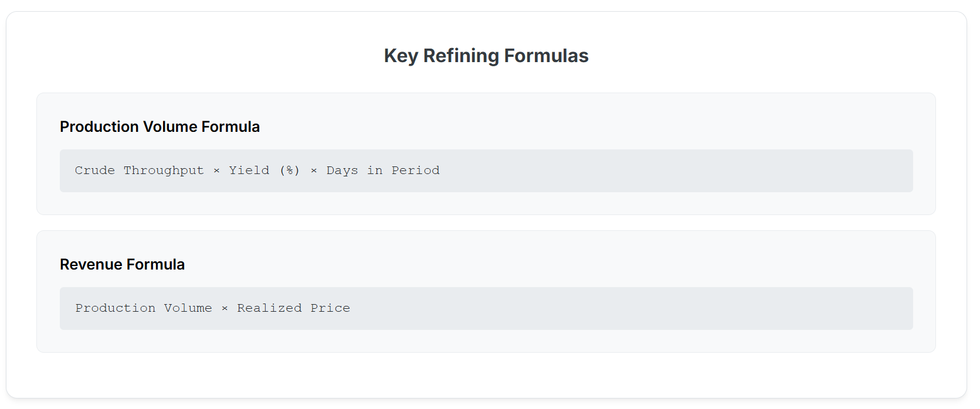980x409 pixels.
Task: Click empty area of revenue formula code block
Action: pyautogui.click(x=630, y=308)
